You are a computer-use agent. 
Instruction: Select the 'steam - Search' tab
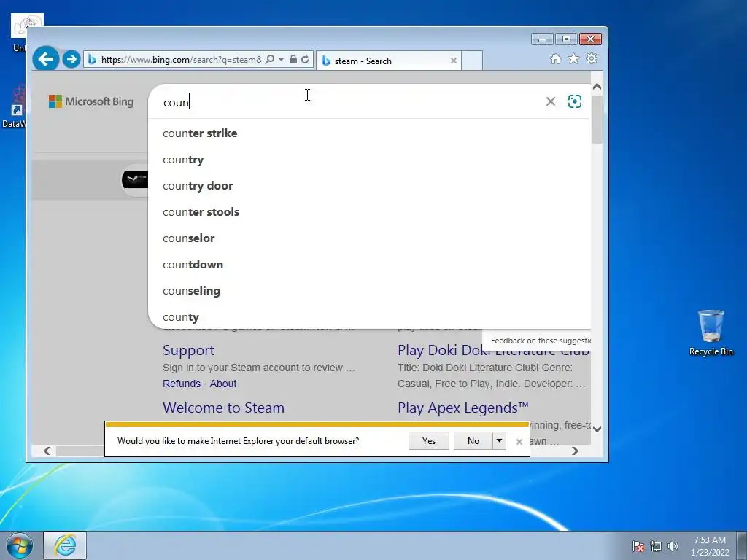[388, 61]
